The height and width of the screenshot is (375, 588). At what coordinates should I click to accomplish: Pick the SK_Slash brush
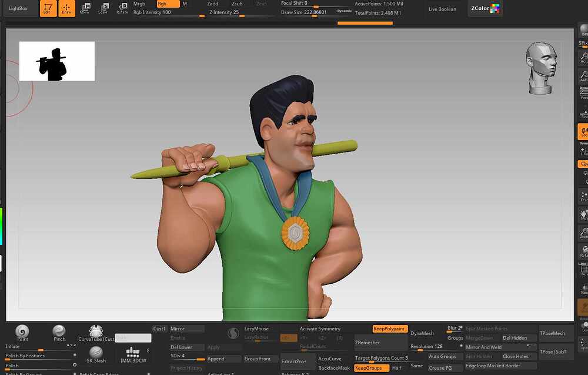click(96, 354)
